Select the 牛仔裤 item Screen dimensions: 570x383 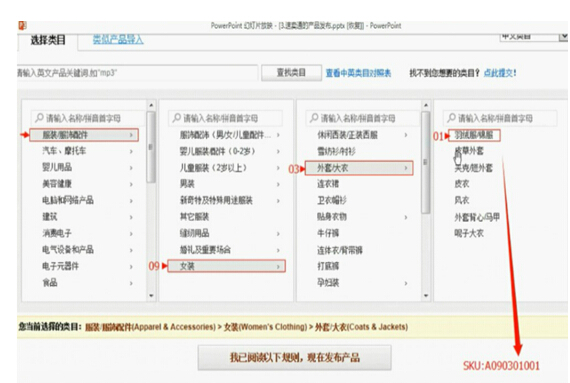click(328, 233)
